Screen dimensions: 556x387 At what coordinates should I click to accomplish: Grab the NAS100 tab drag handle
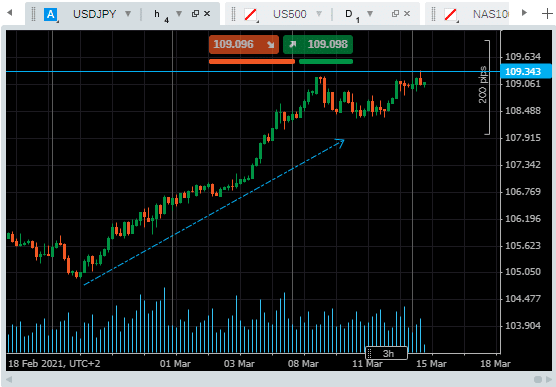[434, 14]
